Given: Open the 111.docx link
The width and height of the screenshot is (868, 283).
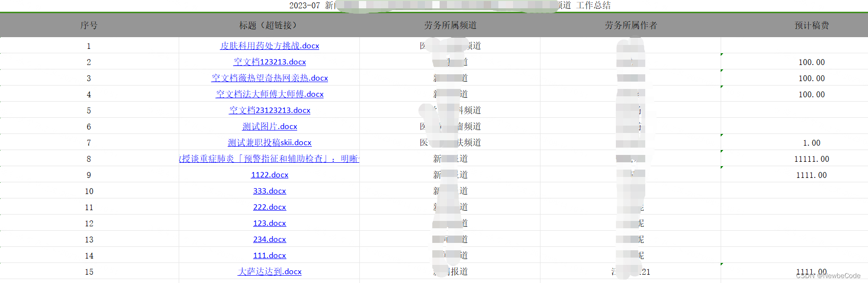Looking at the screenshot, I should (269, 256).
